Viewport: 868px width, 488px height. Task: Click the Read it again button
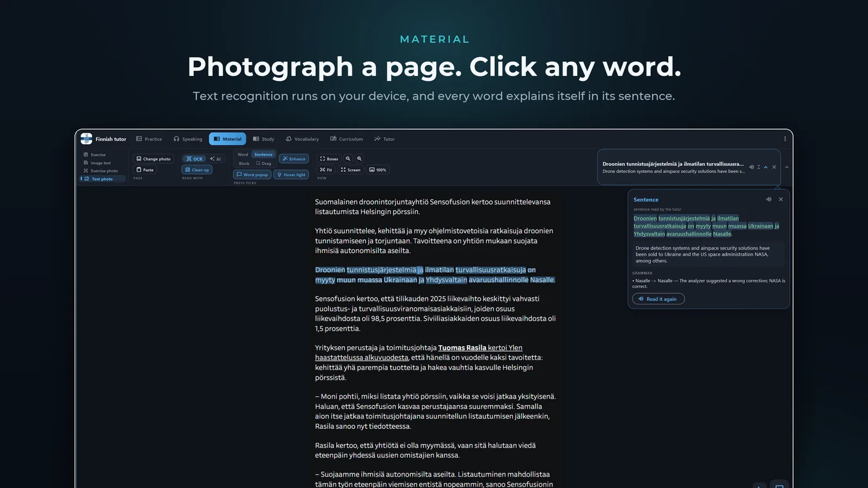pyautogui.click(x=658, y=299)
